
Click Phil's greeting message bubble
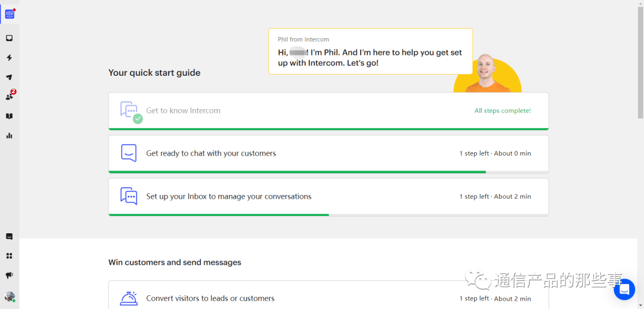click(x=370, y=51)
